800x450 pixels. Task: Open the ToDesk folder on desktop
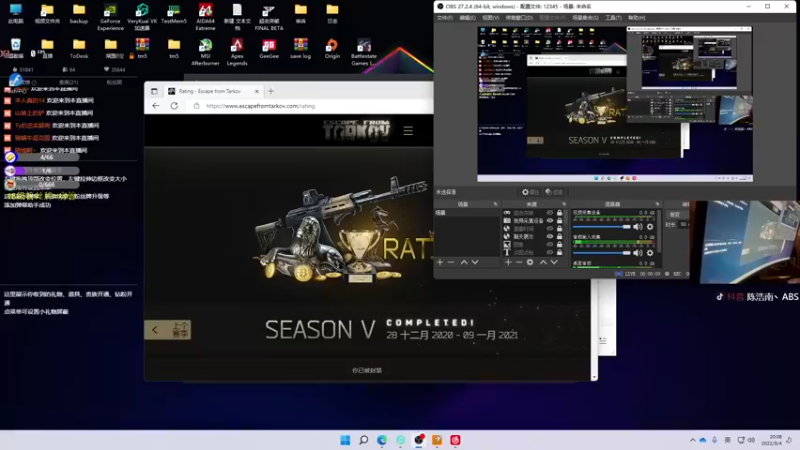pos(79,48)
